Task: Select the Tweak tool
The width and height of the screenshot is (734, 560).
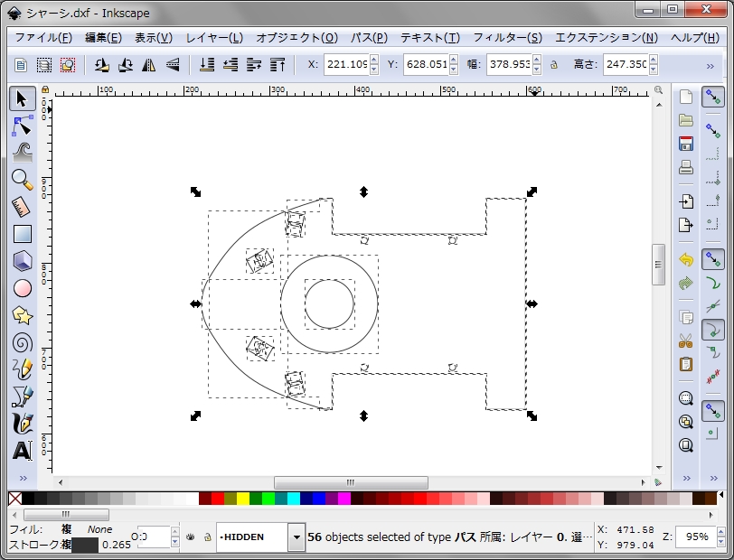Action: coord(22,153)
